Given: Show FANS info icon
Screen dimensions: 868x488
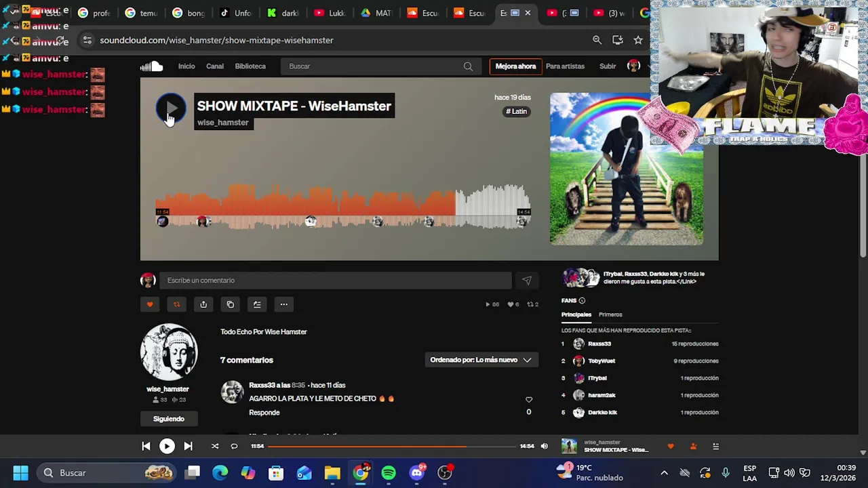Looking at the screenshot, I should (x=582, y=300).
